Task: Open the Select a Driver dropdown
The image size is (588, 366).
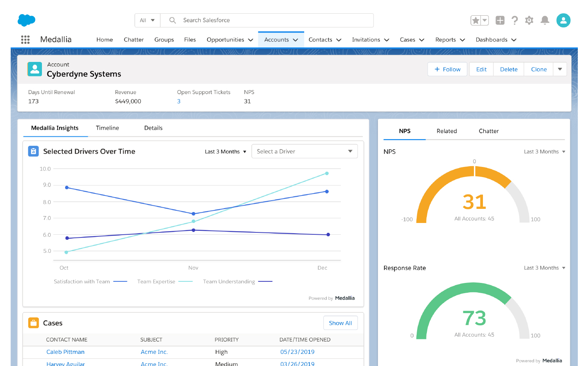Action: coord(305,151)
